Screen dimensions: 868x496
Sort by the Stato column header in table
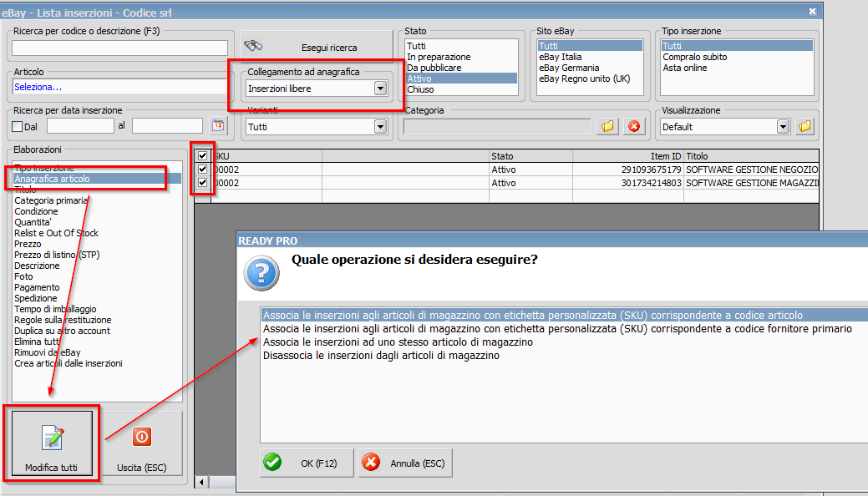530,156
